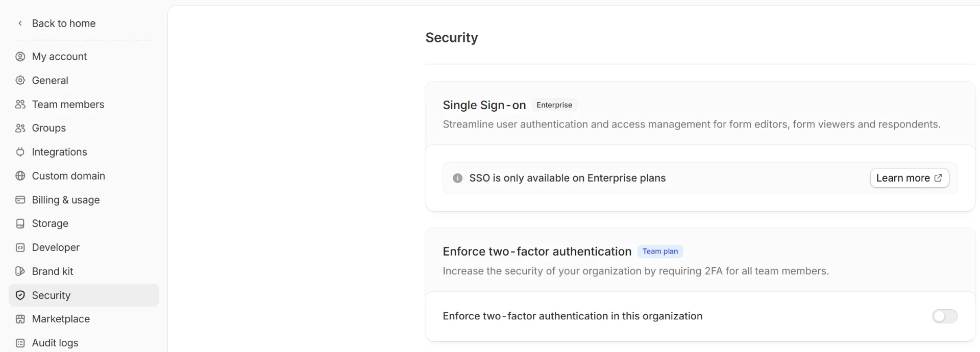This screenshot has width=980, height=352.
Task: Select the Security sidebar item
Action: 84,295
